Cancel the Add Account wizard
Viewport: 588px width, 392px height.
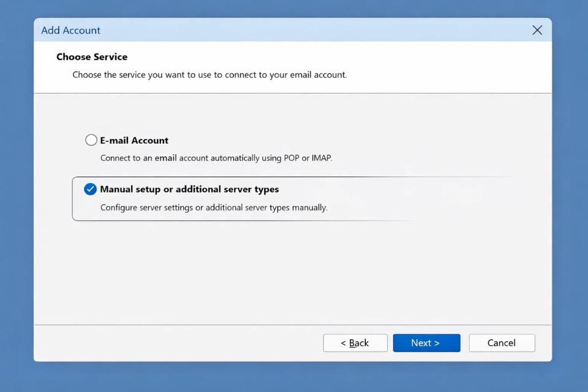[x=502, y=342]
